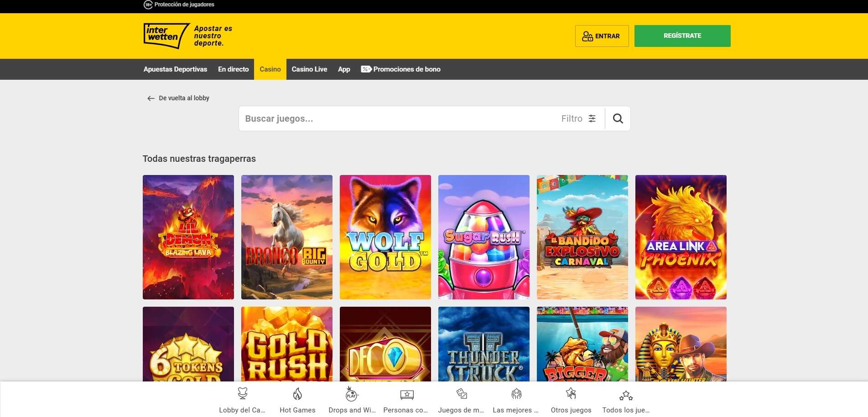Click the Interwetten logo
Viewport: 868px width, 417px height.
click(166, 36)
